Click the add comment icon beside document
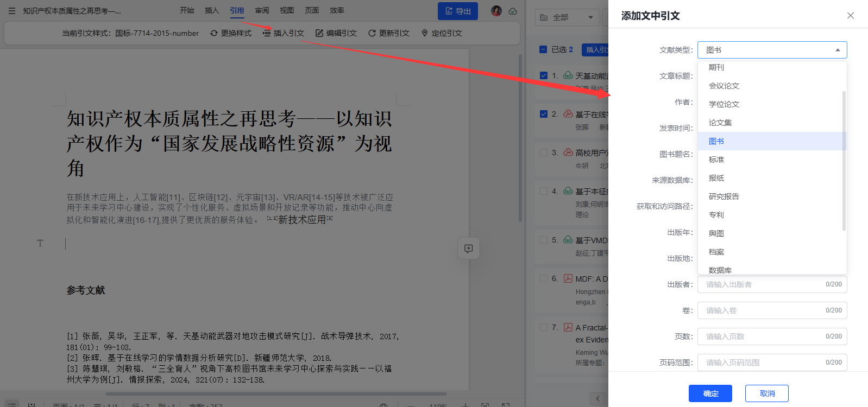 pyautogui.click(x=468, y=249)
